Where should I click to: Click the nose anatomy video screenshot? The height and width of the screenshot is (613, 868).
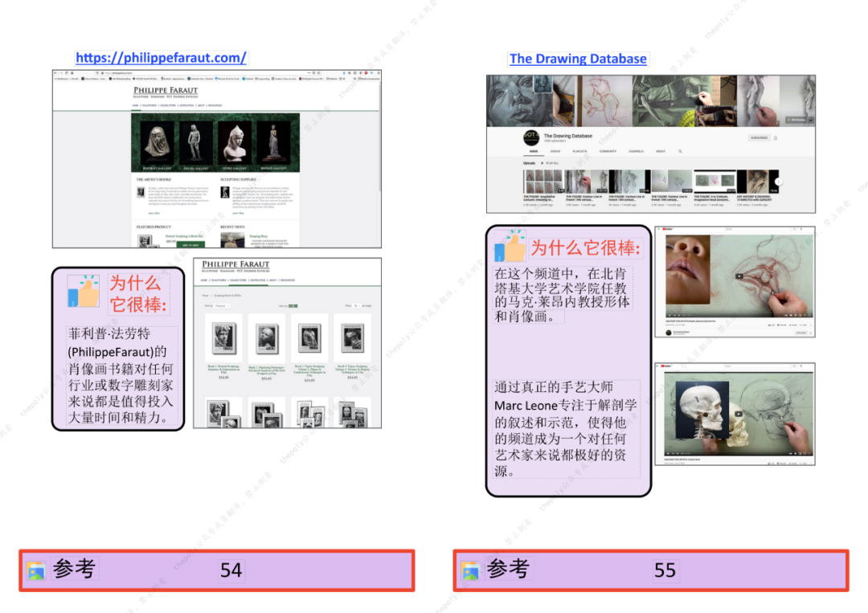coord(735,282)
